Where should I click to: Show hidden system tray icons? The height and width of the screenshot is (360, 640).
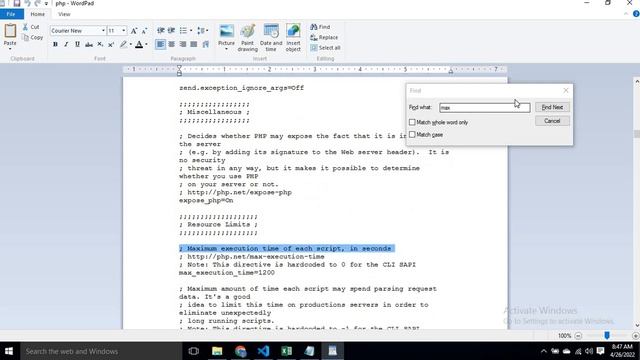pos(543,351)
